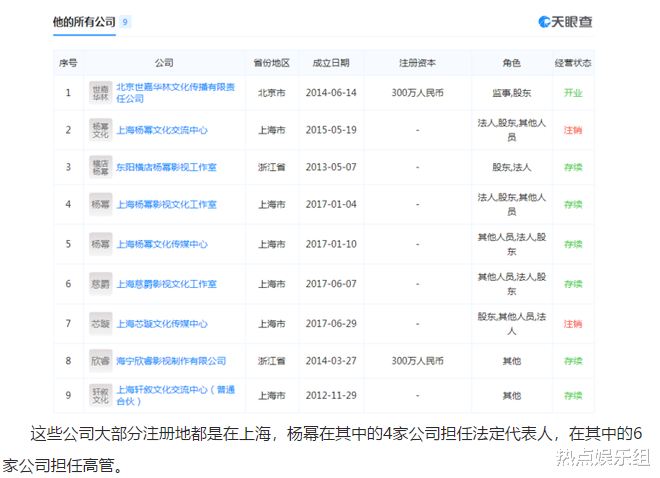Click 其他 role in the 上海轩叙 row
660x478 pixels.
pos(512,396)
